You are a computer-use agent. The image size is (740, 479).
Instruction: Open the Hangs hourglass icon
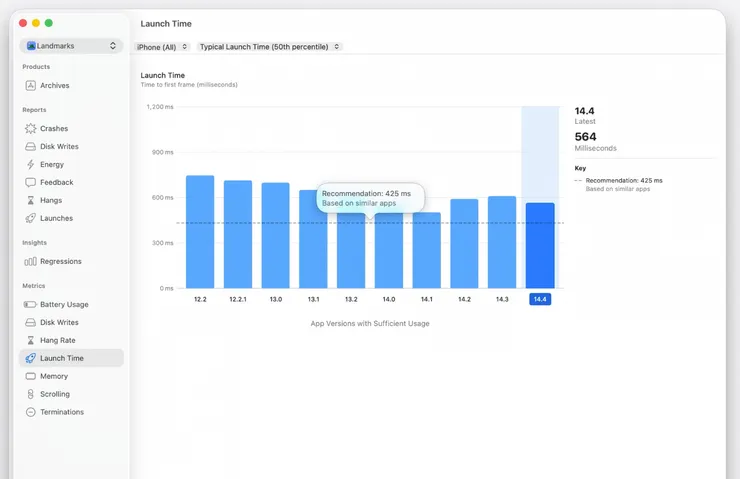[x=30, y=201]
